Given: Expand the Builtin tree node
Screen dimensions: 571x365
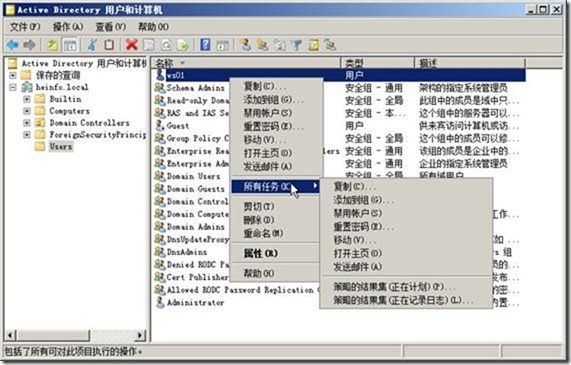Looking at the screenshot, I should click(x=27, y=99).
